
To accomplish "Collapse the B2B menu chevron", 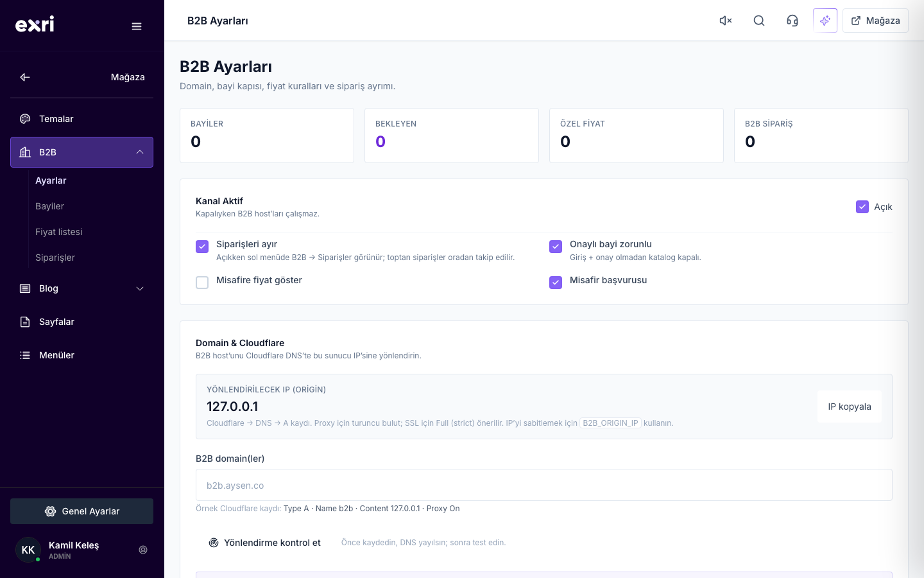I will pyautogui.click(x=140, y=152).
